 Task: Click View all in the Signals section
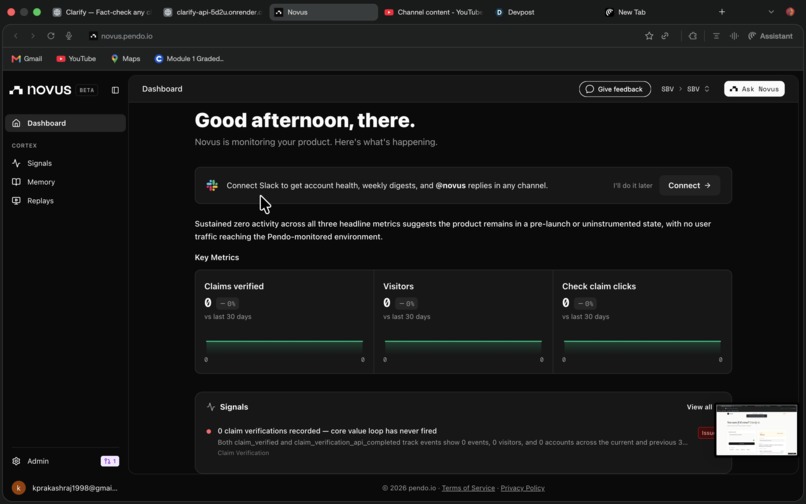[699, 407]
